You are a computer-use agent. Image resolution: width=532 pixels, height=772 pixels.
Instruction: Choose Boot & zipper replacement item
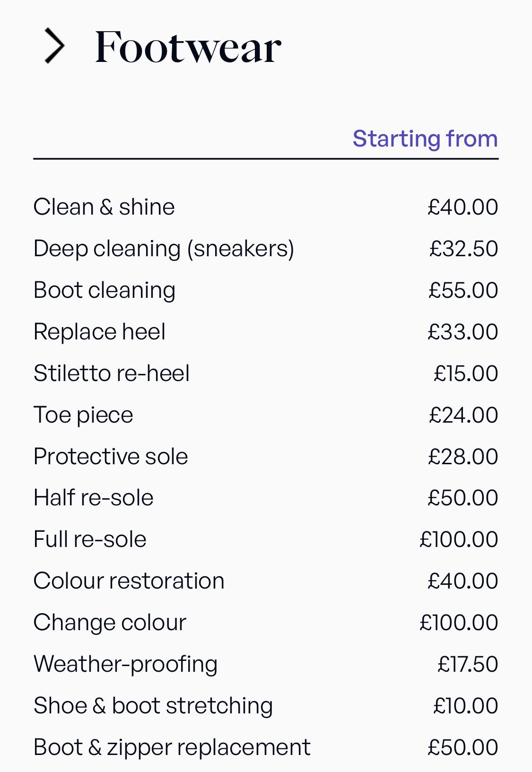pos(266,747)
